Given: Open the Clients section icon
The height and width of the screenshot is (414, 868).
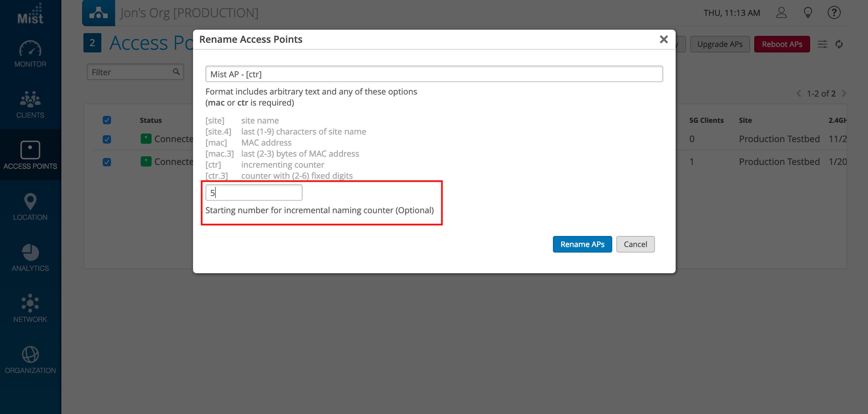Looking at the screenshot, I should click(30, 99).
